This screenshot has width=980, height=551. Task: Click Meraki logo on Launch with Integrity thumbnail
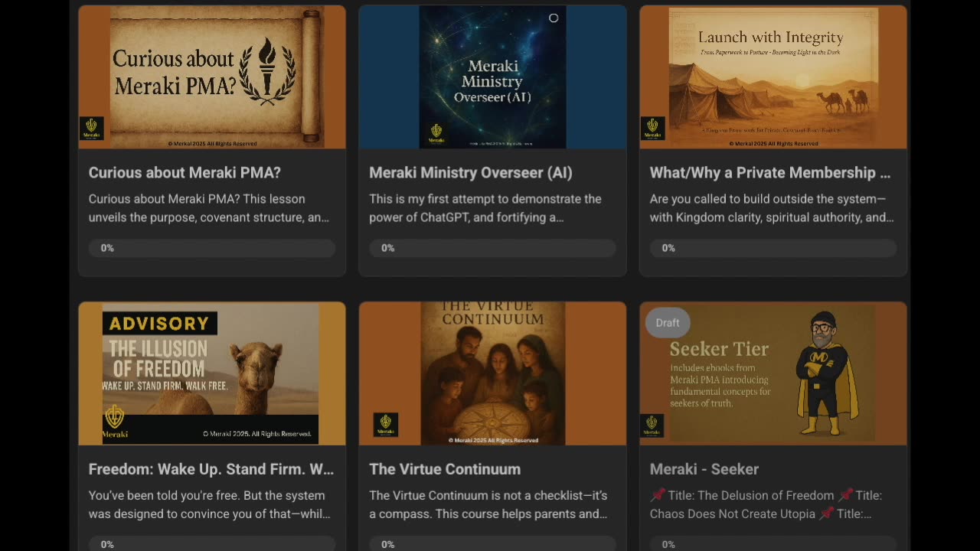point(652,128)
